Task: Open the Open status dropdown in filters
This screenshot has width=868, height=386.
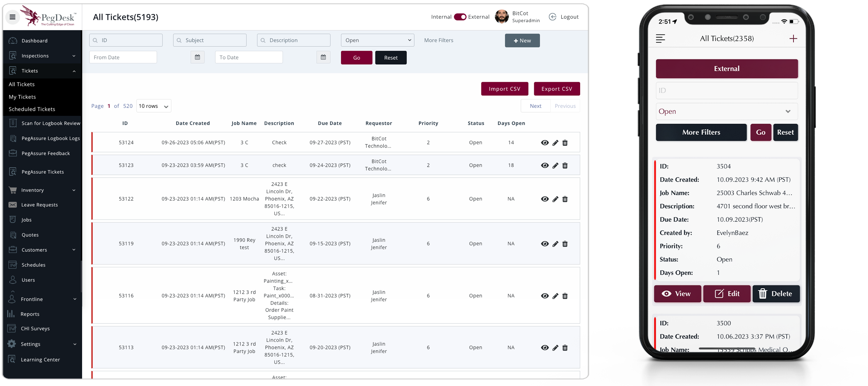Action: [x=377, y=40]
